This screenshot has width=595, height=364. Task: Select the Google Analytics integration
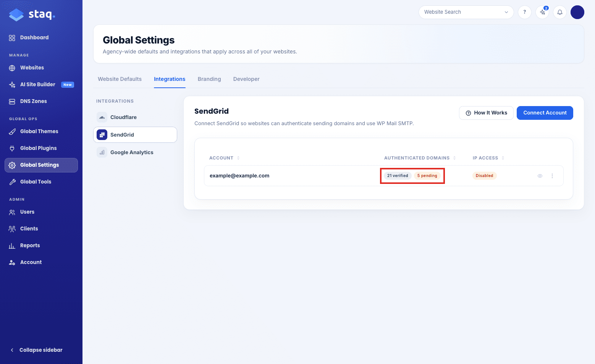point(135,152)
